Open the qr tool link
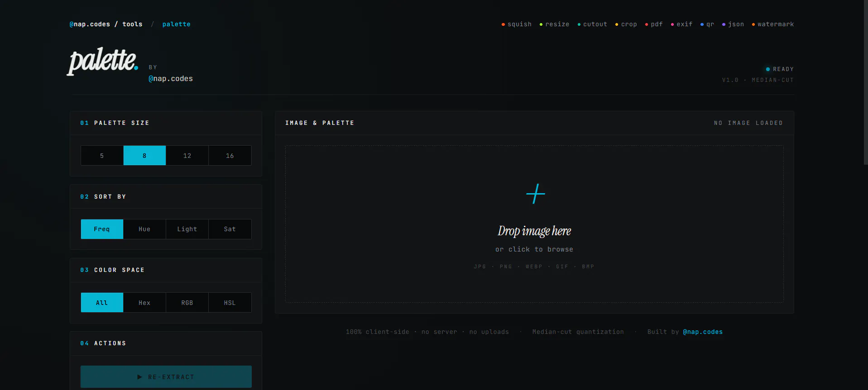 click(707, 24)
